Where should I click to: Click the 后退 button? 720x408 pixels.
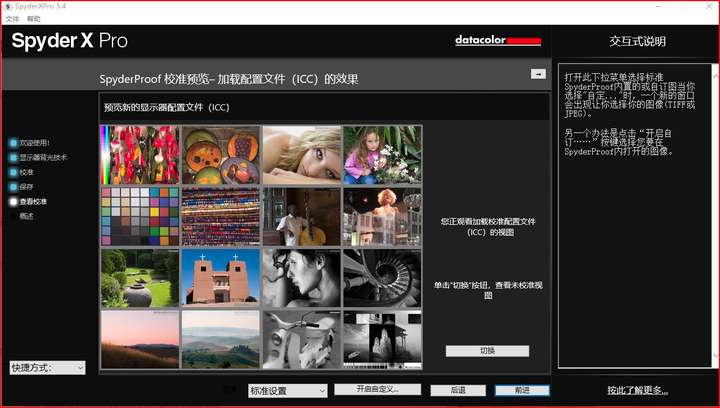pyautogui.click(x=458, y=390)
